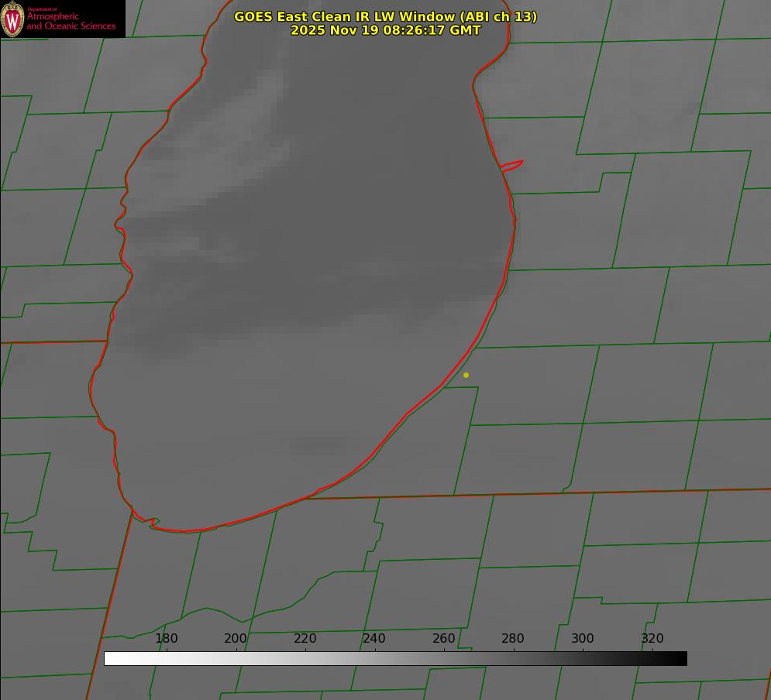Screen dimensions: 771x700
Task: Click the 320 label on the colorbar scale
Action: click(x=652, y=639)
